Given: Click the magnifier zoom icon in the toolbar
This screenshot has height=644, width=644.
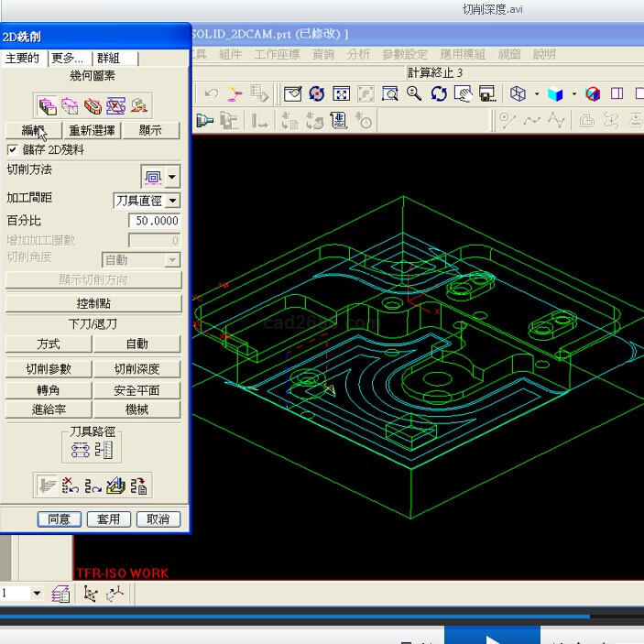Looking at the screenshot, I should pyautogui.click(x=414, y=93).
